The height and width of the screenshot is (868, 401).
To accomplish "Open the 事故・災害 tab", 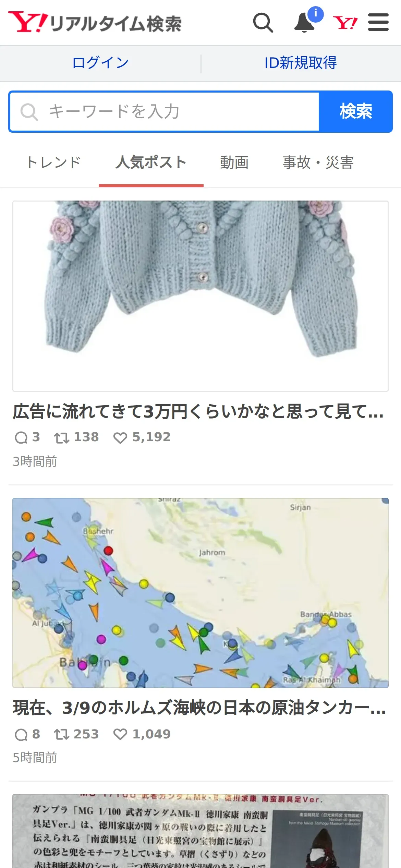I will [x=318, y=162].
